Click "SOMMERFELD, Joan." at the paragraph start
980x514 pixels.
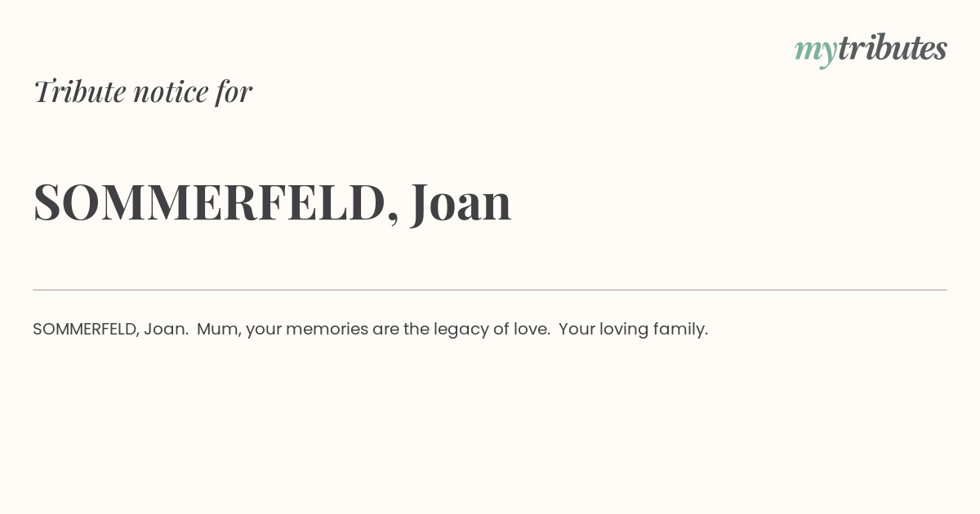tap(111, 330)
